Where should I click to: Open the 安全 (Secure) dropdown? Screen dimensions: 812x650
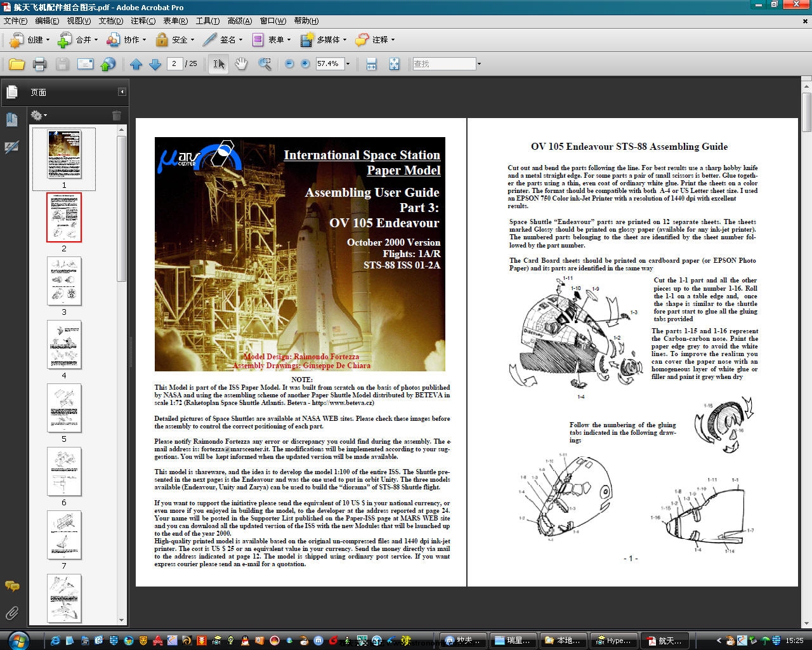[174, 40]
